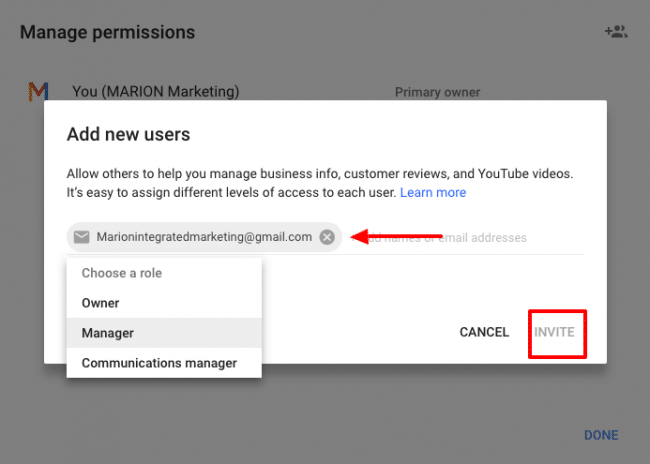Remove the Marionintegratedmarketing email chip
The height and width of the screenshot is (464, 650).
coord(327,237)
